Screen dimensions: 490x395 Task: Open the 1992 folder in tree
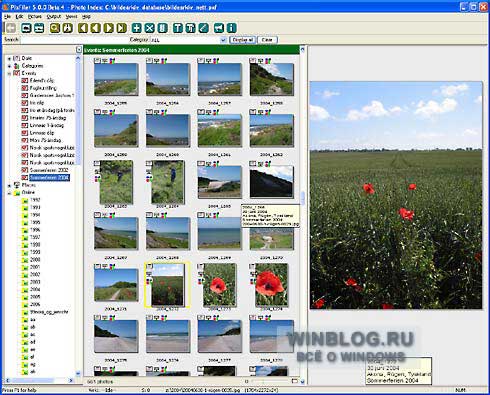(35, 200)
